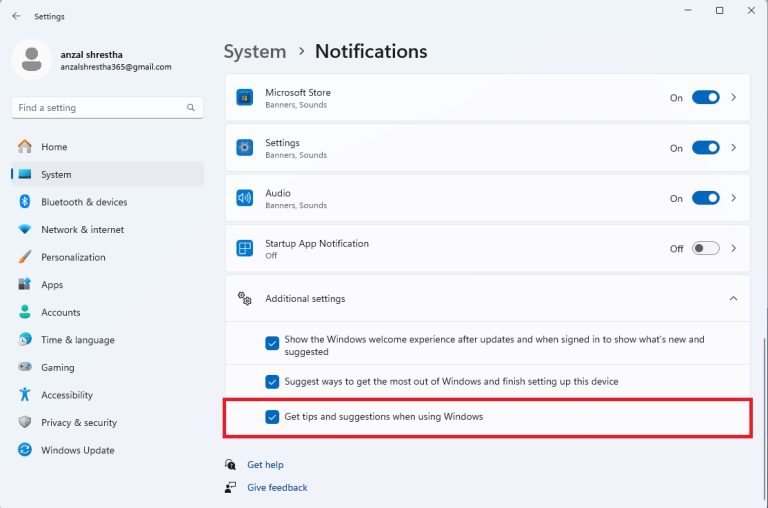Viewport: 768px width, 508px height.
Task: Uncheck Show the Windows welcome experience
Action: (272, 344)
